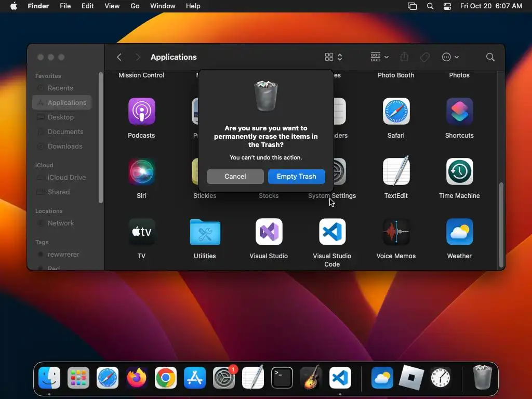Open Safari from the Dock
This screenshot has width=532, height=399.
(x=108, y=378)
